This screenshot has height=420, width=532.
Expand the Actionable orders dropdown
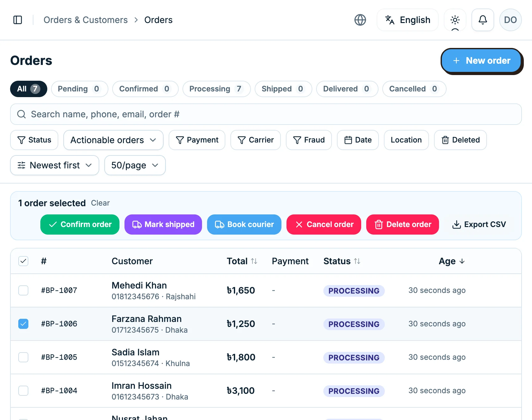pos(113,140)
